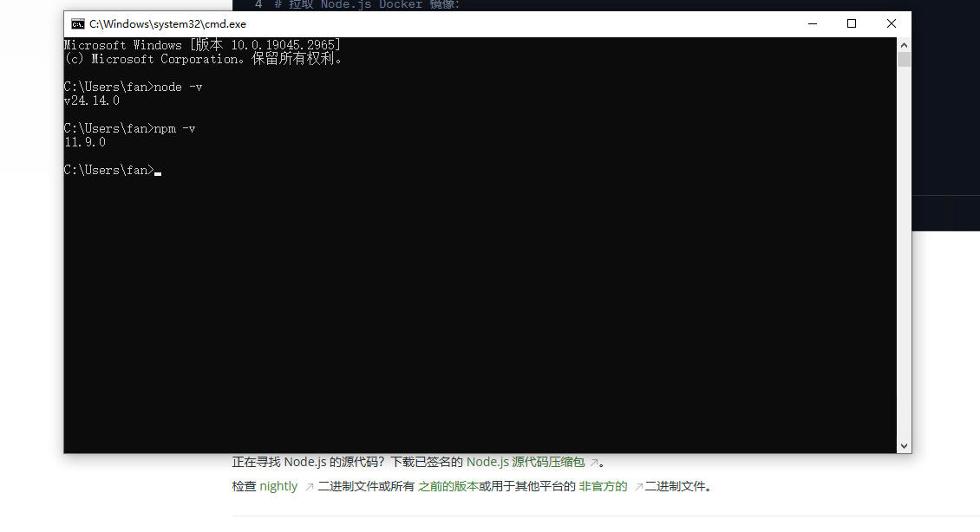This screenshot has width=980, height=532.
Task: Click the v24.14.0 version output text
Action: click(x=90, y=100)
